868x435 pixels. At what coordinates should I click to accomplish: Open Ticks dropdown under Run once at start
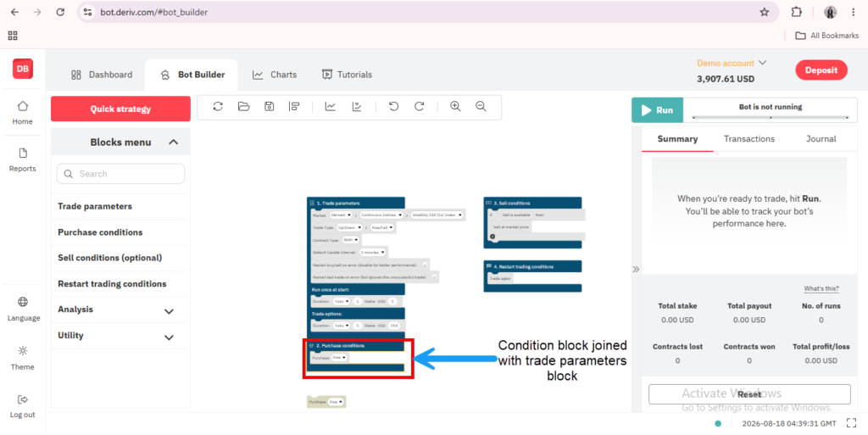341,301
